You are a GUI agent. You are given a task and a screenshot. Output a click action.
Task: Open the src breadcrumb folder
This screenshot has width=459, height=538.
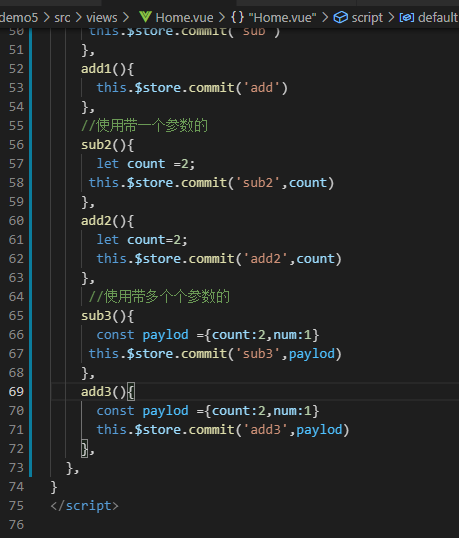point(62,17)
